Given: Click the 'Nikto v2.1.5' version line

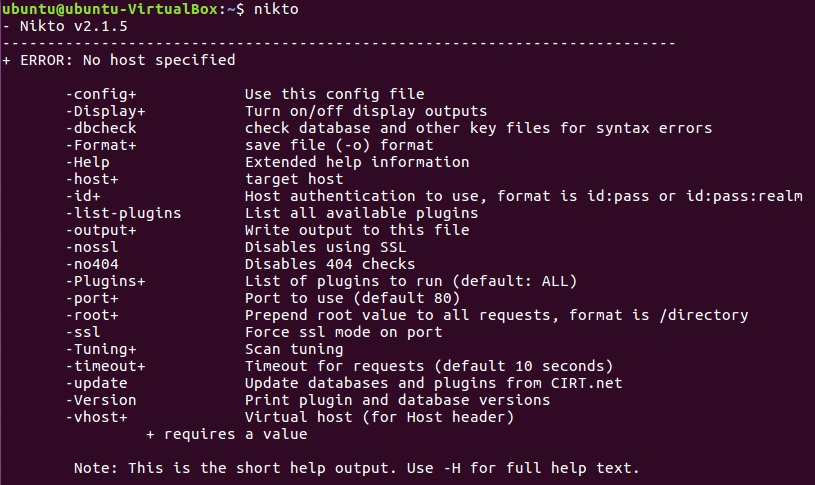Looking at the screenshot, I should [x=68, y=26].
